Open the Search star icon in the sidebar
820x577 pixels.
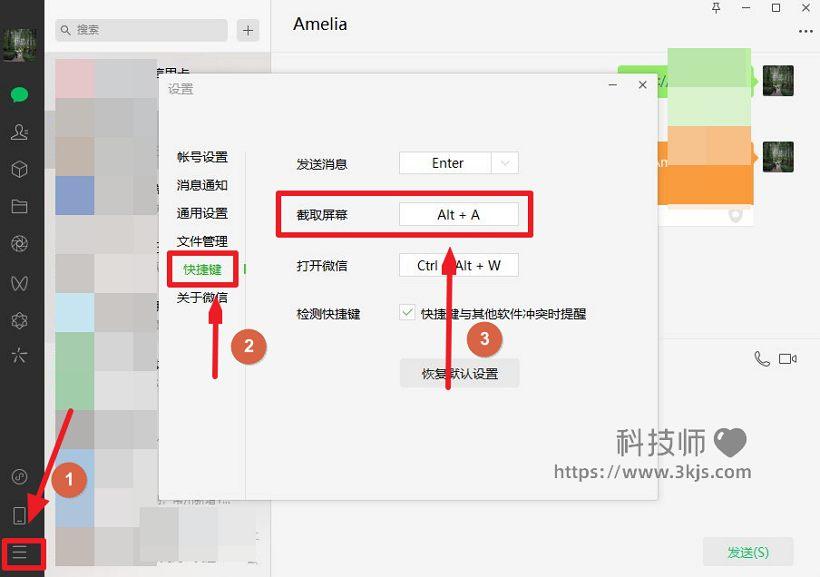19,356
